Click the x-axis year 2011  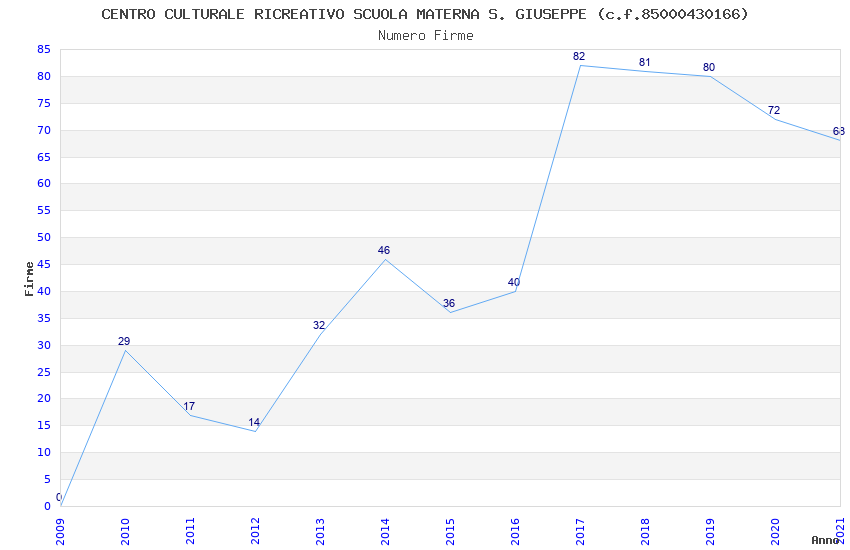pos(190,532)
